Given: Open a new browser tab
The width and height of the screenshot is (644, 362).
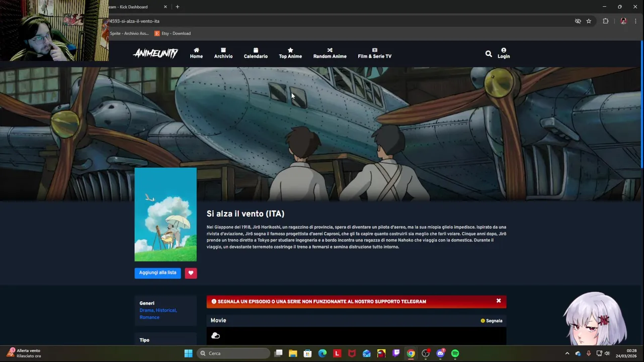Looking at the screenshot, I should click(177, 7).
